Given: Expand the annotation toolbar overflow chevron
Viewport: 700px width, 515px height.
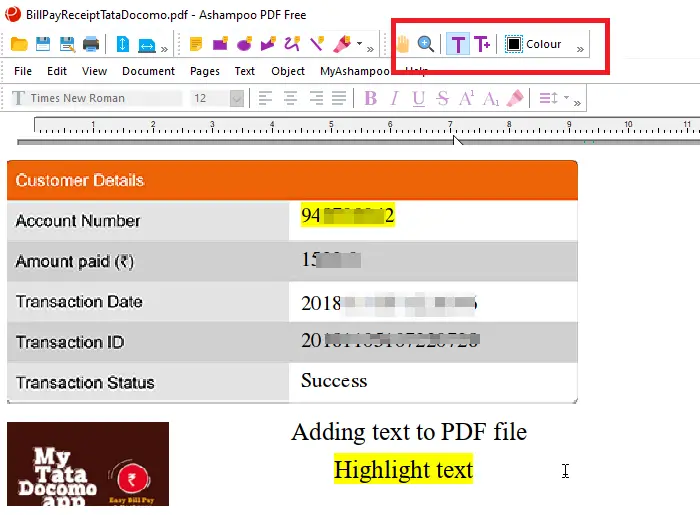Looking at the screenshot, I should (x=370, y=49).
